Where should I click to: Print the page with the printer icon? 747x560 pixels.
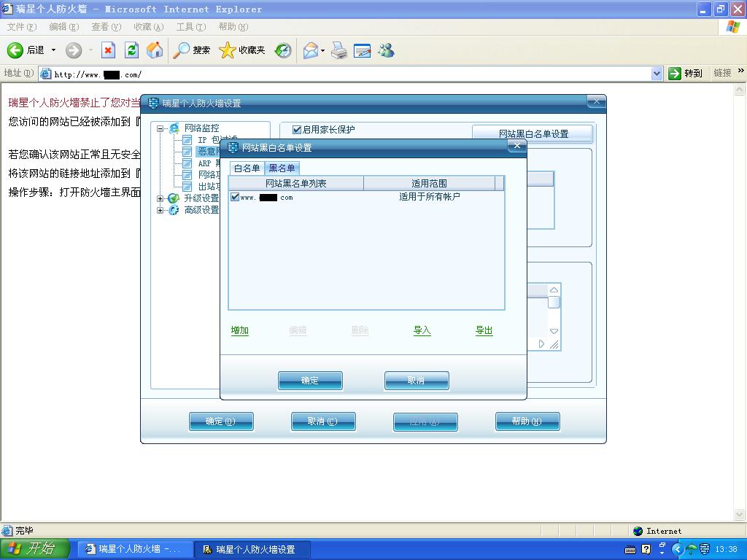(x=339, y=50)
